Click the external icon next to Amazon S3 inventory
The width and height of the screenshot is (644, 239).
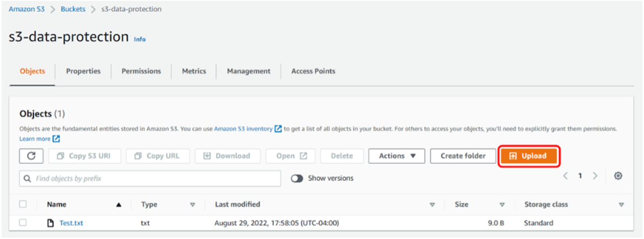(x=278, y=129)
